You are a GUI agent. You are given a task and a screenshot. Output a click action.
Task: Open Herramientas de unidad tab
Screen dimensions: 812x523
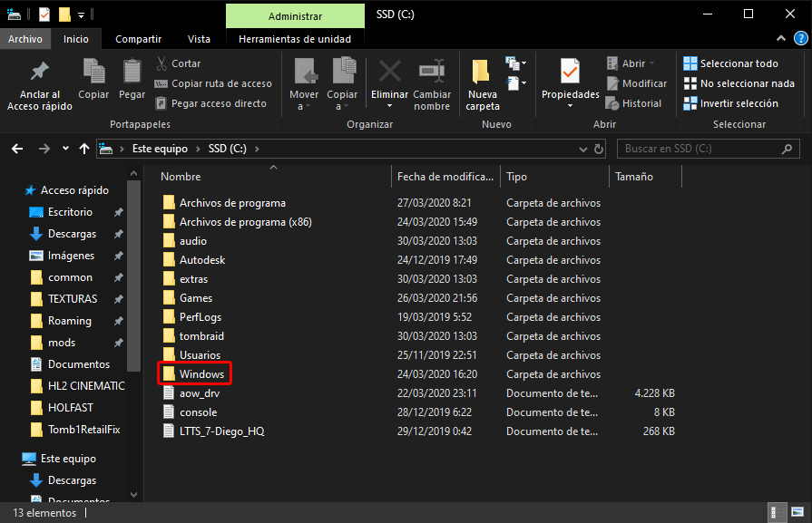295,39
